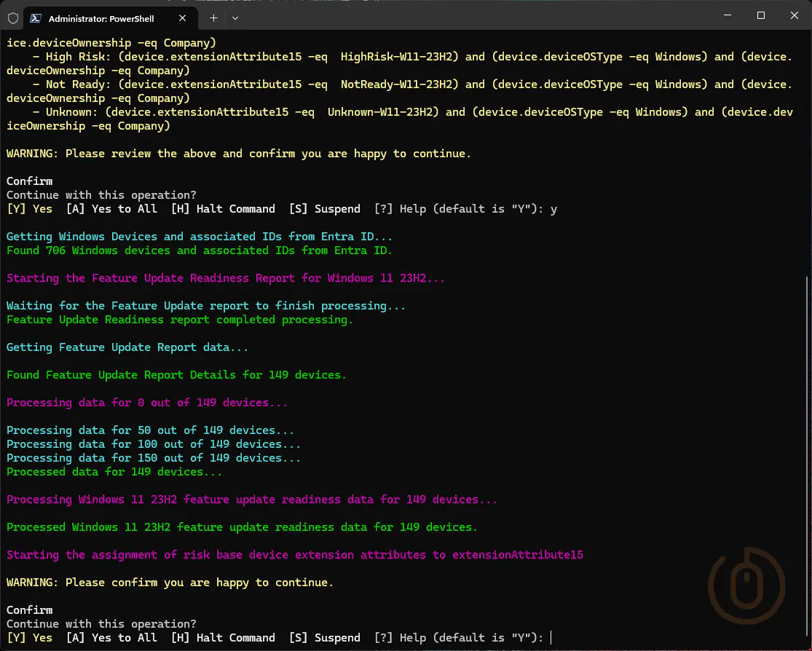Click the empty title bar drag area
This screenshot has width=812, height=651.
[x=473, y=16]
